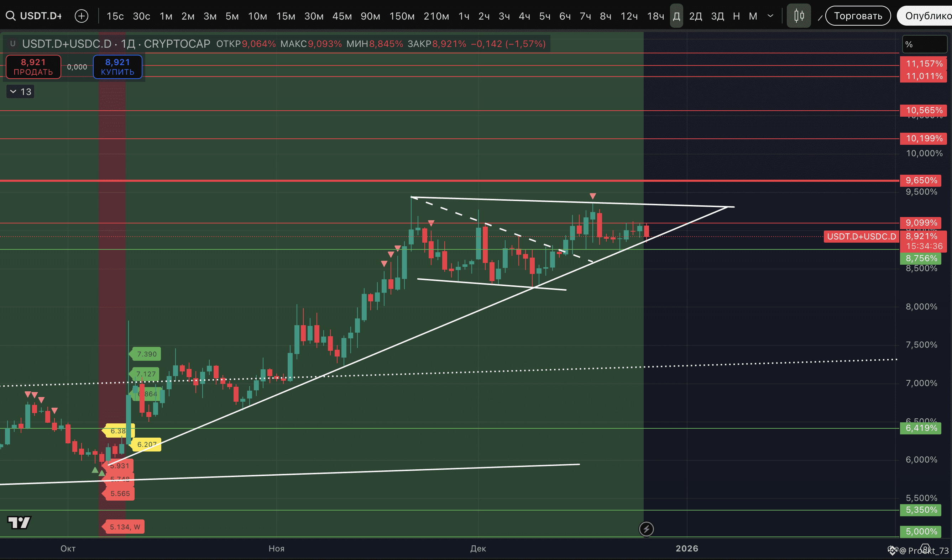
Task: Click the TradingView logo icon
Action: click(19, 523)
